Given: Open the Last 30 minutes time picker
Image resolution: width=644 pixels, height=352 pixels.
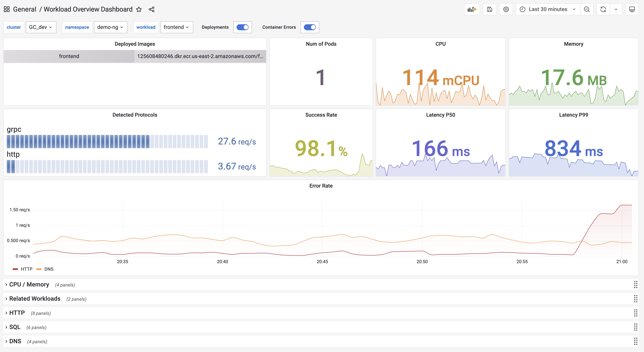Looking at the screenshot, I should click(x=548, y=10).
